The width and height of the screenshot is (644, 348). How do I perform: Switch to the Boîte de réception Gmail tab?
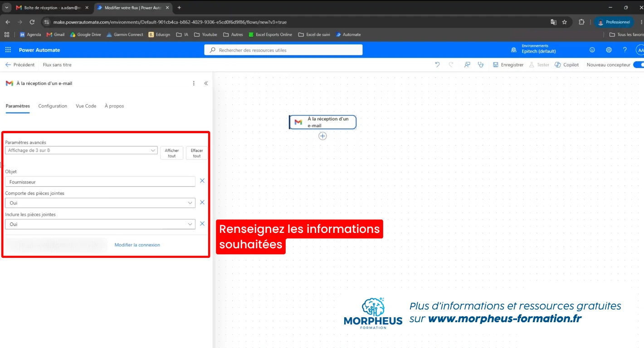click(51, 8)
